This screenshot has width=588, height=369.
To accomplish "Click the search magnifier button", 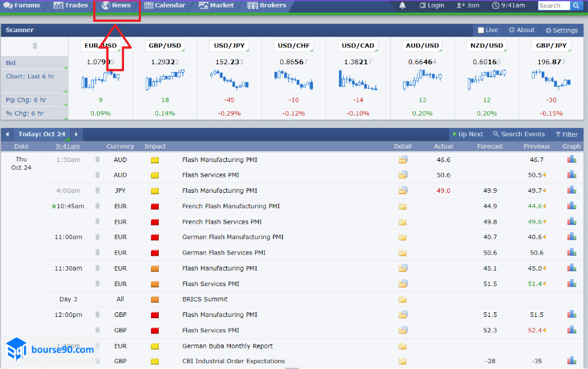I will pos(575,6).
